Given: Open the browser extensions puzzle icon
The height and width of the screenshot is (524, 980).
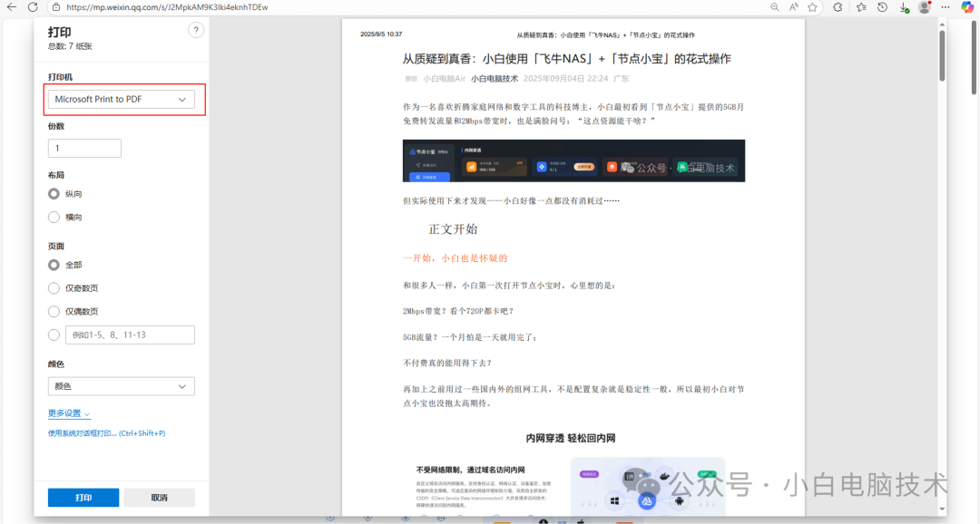Looking at the screenshot, I should click(x=838, y=7).
